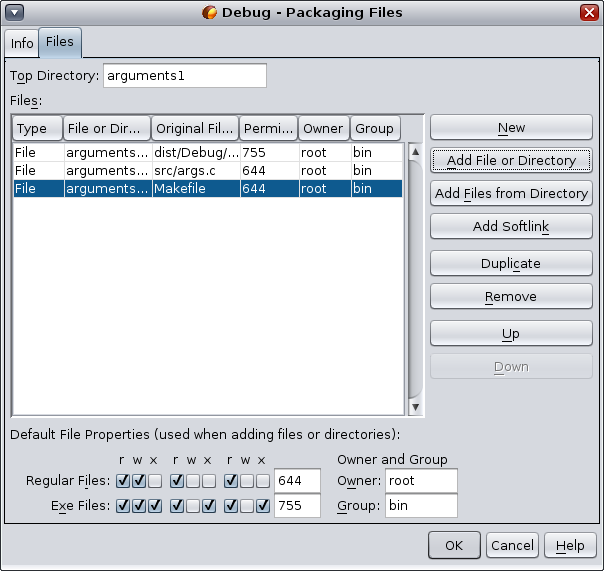Close the Packaging Files dialog

point(589,13)
